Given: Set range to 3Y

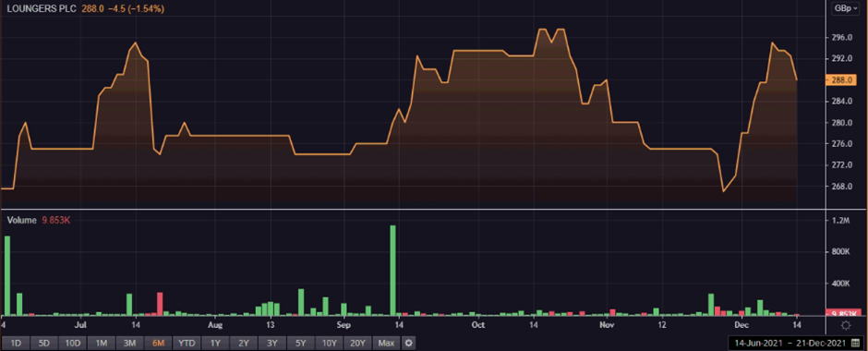Looking at the screenshot, I should (272, 344).
